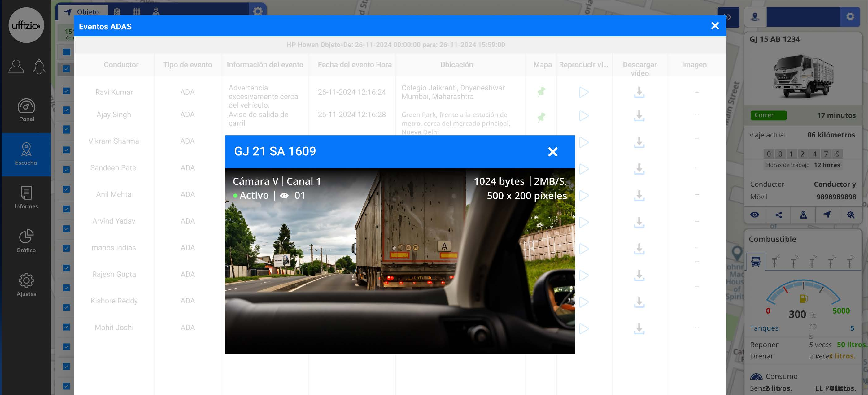Show map pin for Ravi Kumar event
The height and width of the screenshot is (395, 868).
coord(542,92)
